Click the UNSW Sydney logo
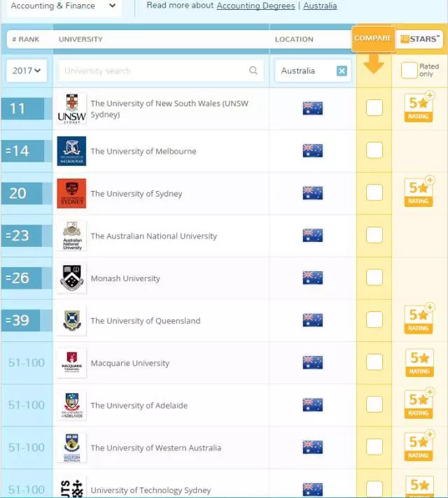The height and width of the screenshot is (498, 448). (x=71, y=108)
